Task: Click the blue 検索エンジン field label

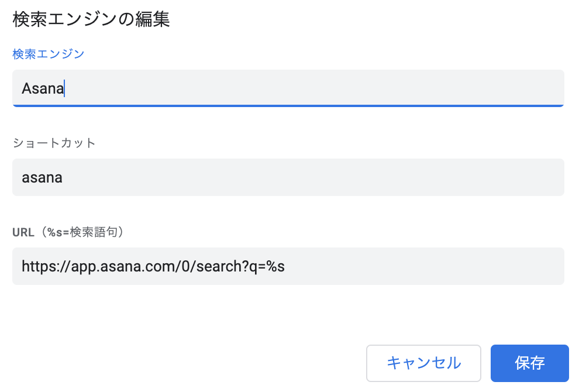Action: coord(49,54)
